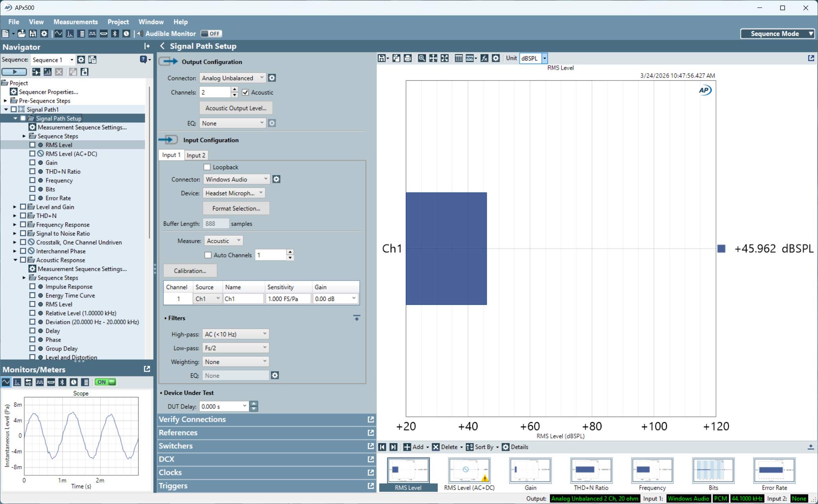Uncheck the Acoustic checkbox

pos(246,92)
